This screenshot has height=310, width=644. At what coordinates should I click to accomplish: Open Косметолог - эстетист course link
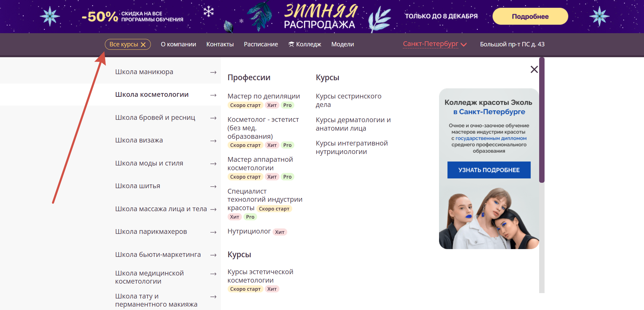click(x=263, y=128)
